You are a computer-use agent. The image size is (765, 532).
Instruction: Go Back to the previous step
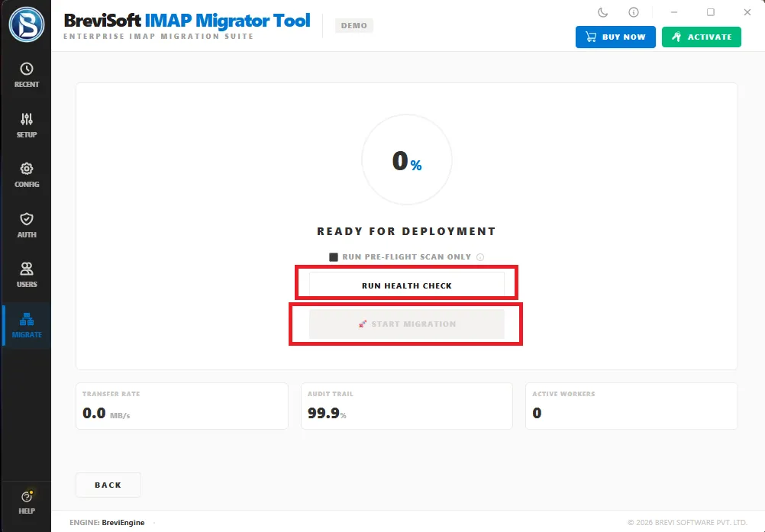[x=108, y=485]
